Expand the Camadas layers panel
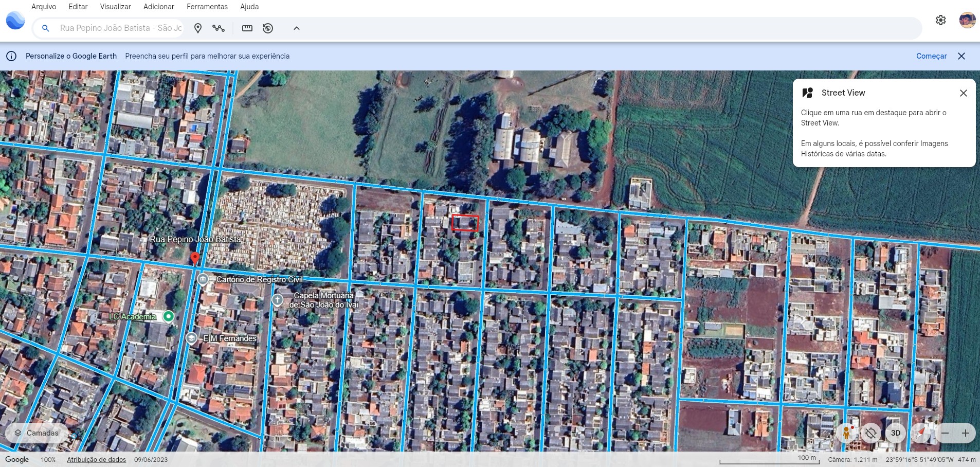Screen dimensions: 980x467 click(x=37, y=433)
